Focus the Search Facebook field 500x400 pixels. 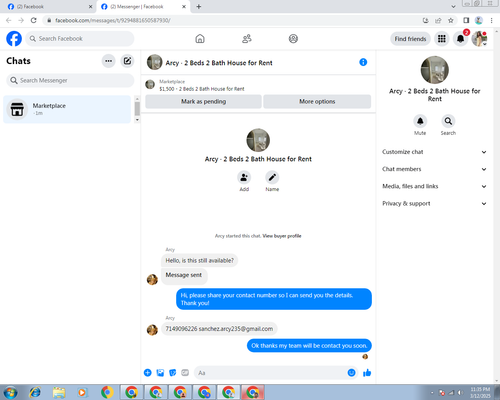[x=80, y=39]
